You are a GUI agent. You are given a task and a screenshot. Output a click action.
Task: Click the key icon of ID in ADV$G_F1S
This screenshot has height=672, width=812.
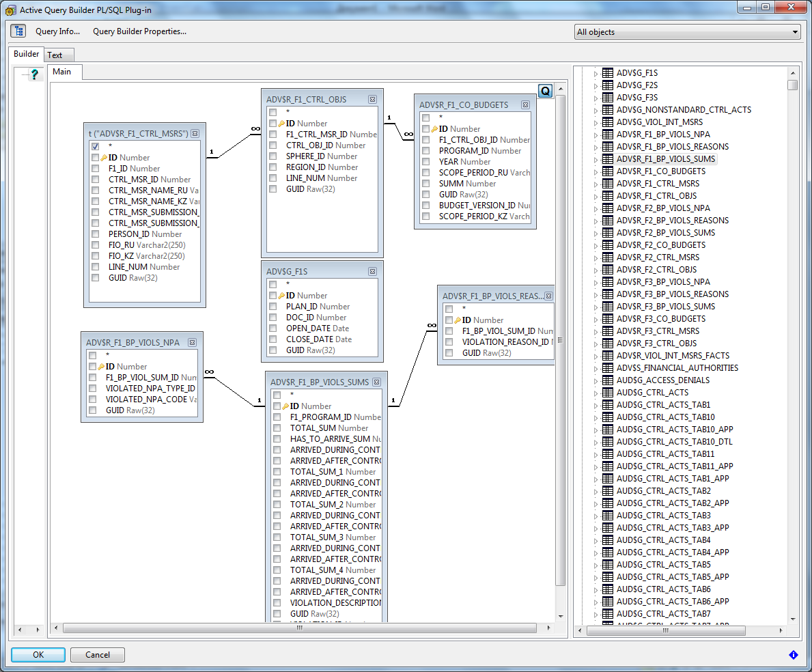coord(281,296)
